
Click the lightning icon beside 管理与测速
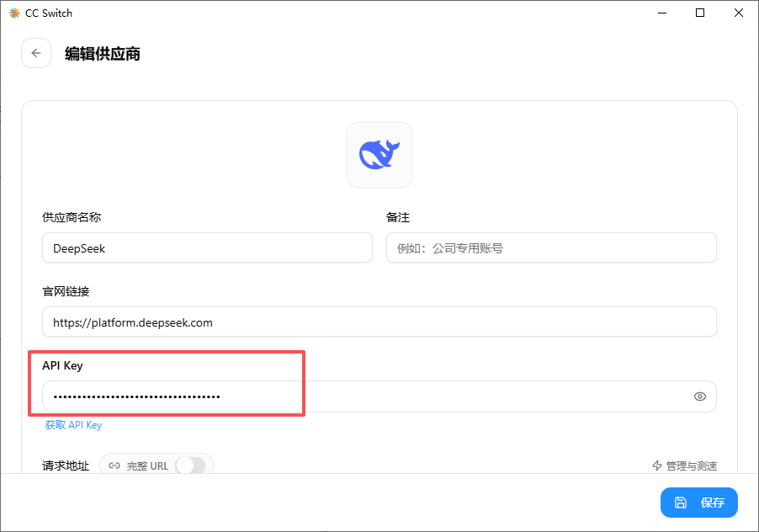(657, 465)
